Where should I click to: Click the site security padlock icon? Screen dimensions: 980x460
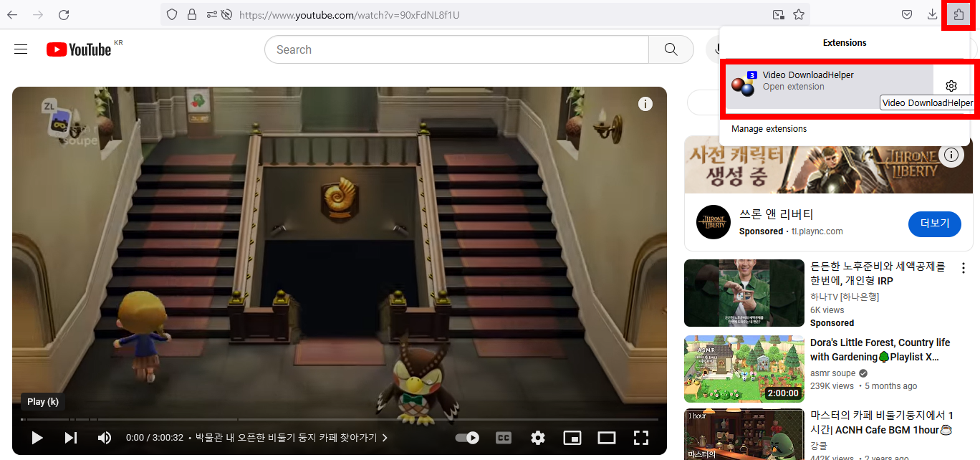tap(191, 14)
